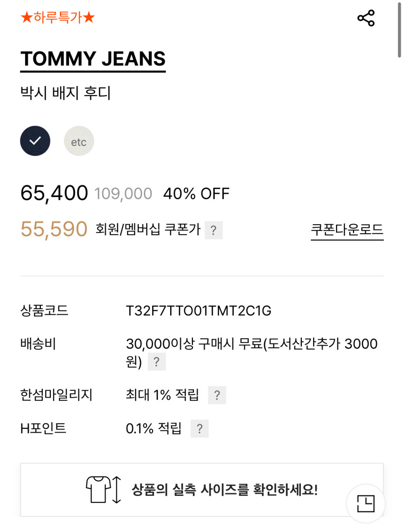Click the 쿠폰다운로드 link

(x=347, y=230)
